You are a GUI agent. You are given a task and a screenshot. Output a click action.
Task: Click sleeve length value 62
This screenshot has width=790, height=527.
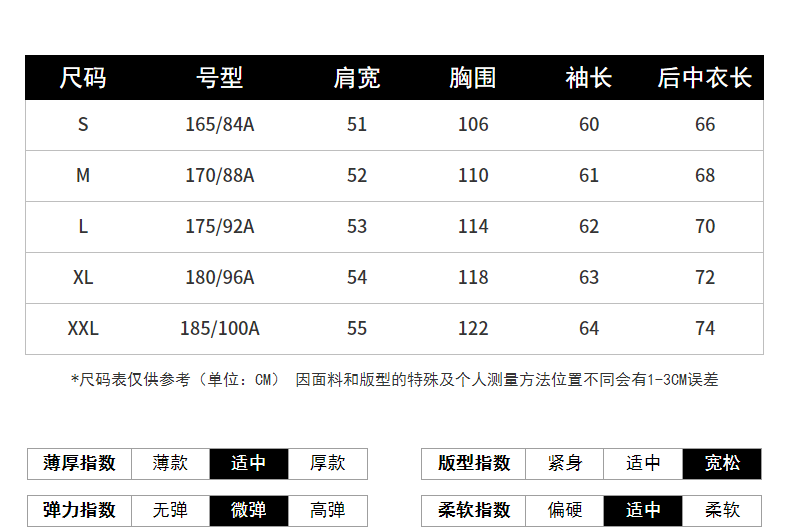(588, 226)
